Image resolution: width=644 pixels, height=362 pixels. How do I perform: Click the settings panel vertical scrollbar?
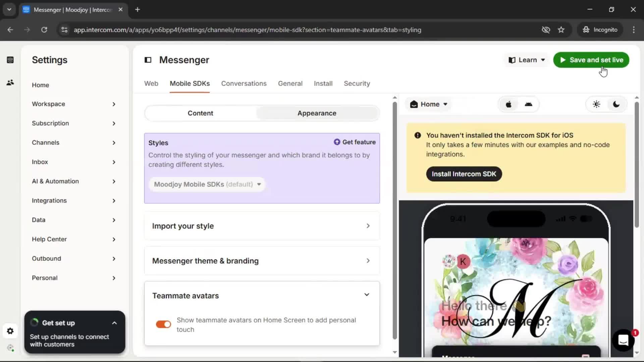pos(395,221)
